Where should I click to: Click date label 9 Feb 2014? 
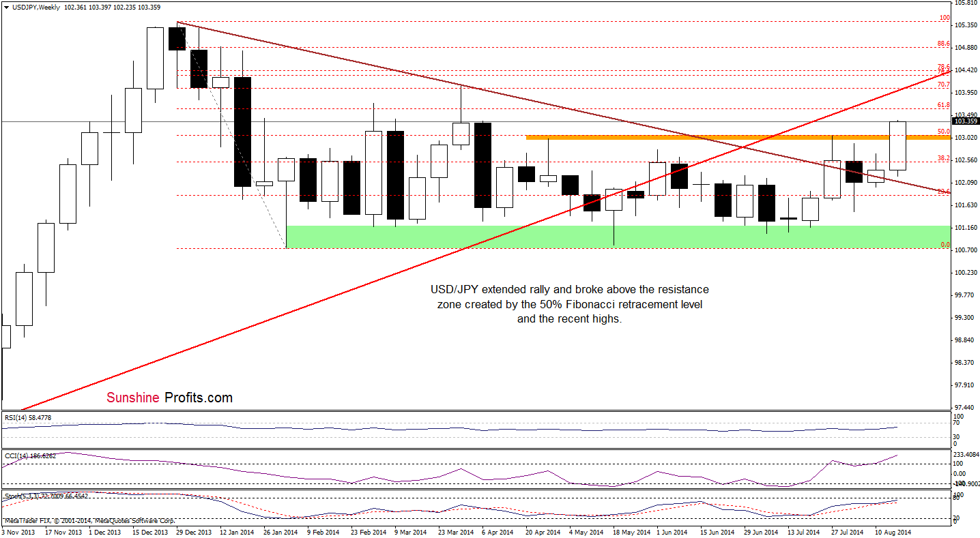click(x=325, y=532)
